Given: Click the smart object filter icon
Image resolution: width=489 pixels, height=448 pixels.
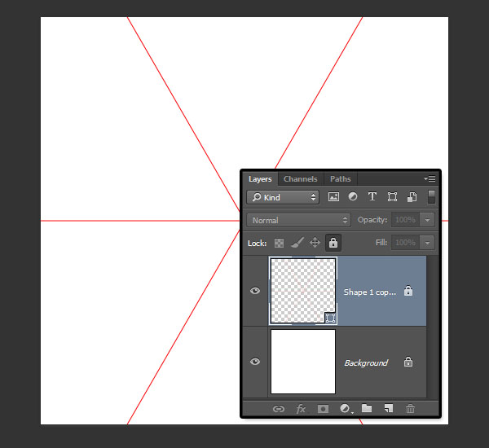Looking at the screenshot, I should pos(412,197).
